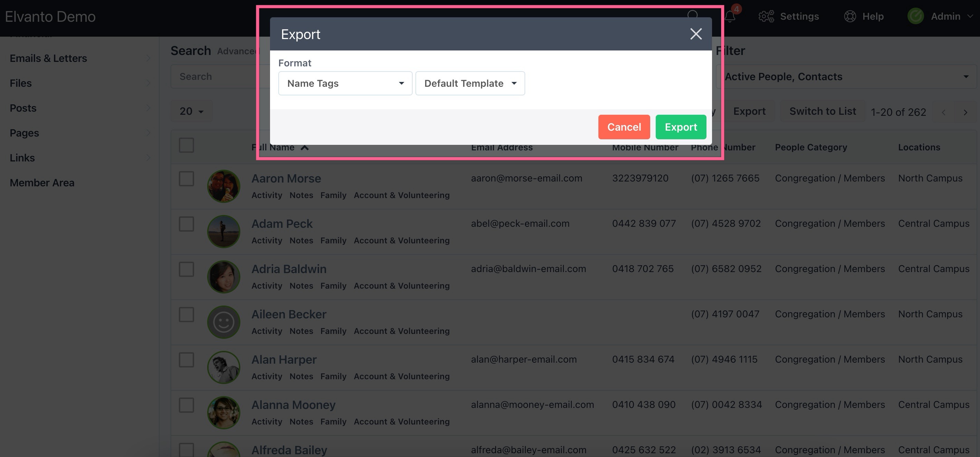This screenshot has height=457, width=980.
Task: Open Alfreda Bailey name link
Action: pyautogui.click(x=289, y=450)
